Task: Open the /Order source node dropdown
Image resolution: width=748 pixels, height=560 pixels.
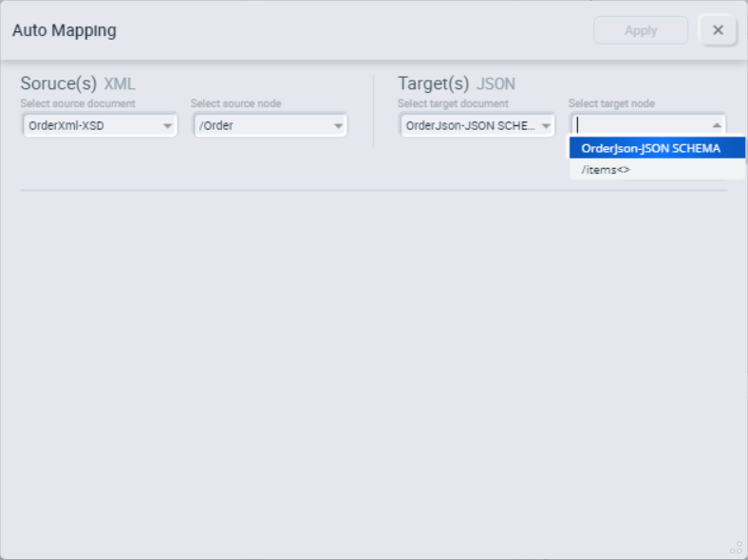Action: (x=271, y=125)
